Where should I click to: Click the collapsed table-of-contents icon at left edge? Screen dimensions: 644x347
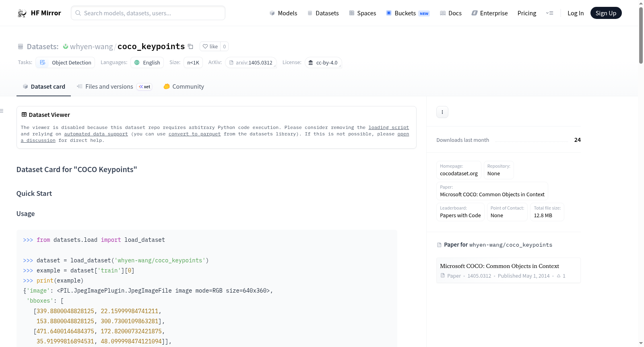(2, 111)
